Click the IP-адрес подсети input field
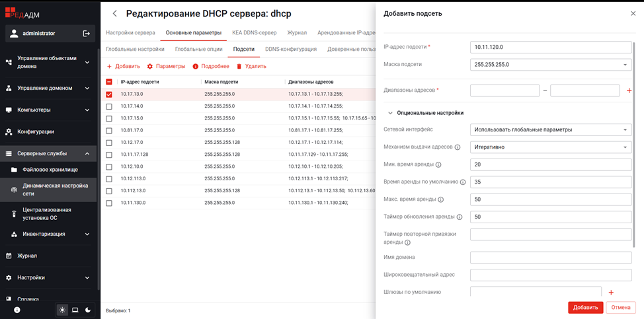This screenshot has width=644, height=319. point(550,47)
